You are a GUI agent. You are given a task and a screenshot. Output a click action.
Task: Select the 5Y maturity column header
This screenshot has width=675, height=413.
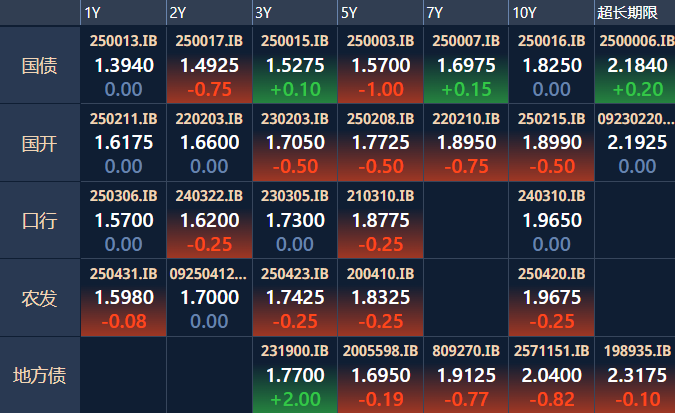click(380, 12)
